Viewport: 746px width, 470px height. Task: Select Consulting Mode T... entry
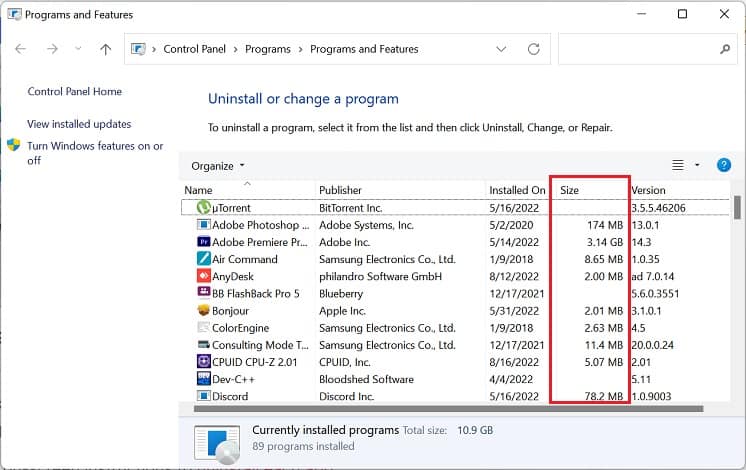(x=260, y=345)
